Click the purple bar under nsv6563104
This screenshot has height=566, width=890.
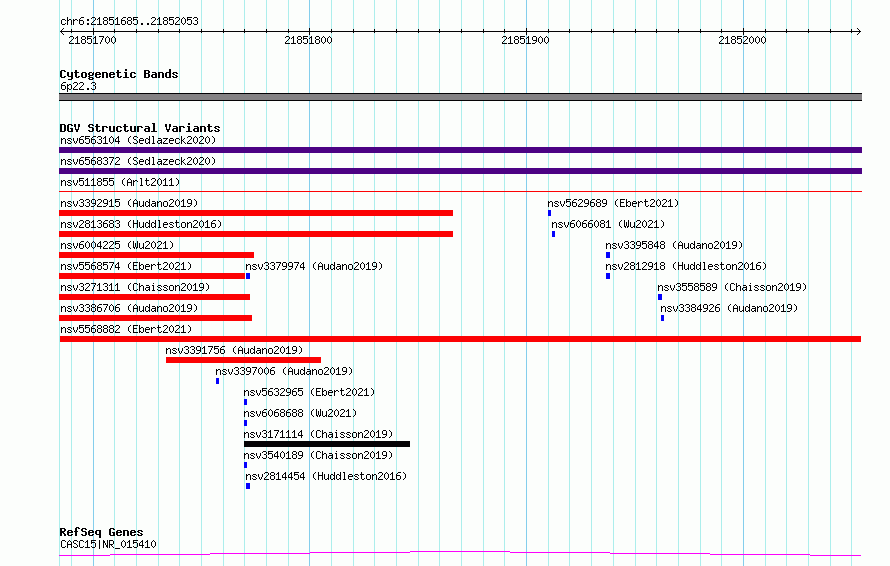[460, 150]
